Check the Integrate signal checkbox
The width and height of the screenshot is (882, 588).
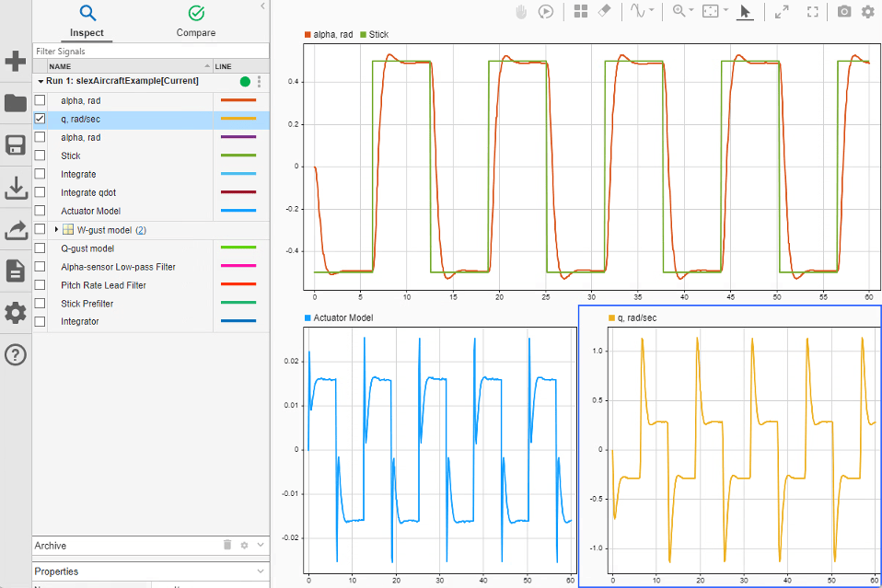[x=40, y=174]
